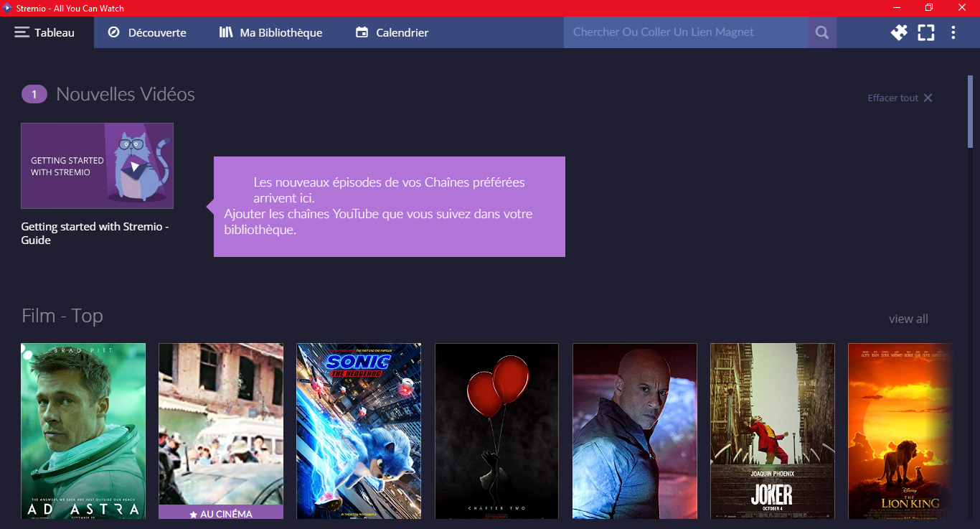Open The Lion King poster
The width and height of the screenshot is (980, 529).
900,431
